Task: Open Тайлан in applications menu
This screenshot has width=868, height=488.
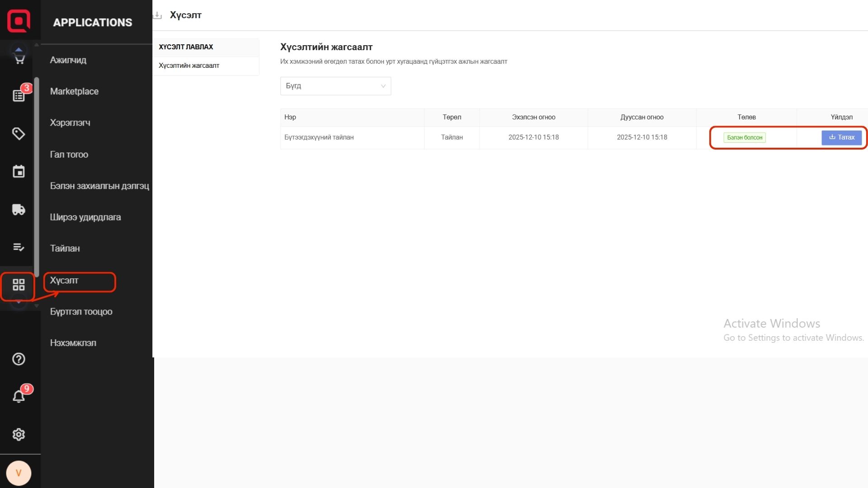Action: [65, 249]
